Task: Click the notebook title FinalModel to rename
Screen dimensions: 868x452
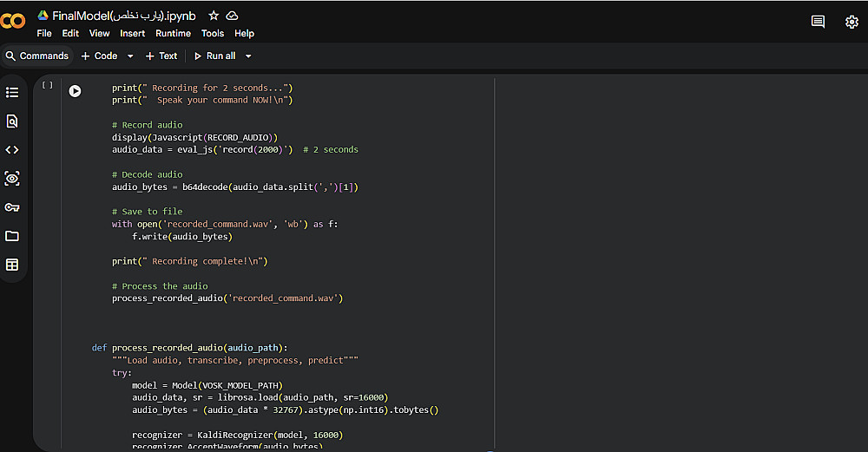Action: coord(123,16)
